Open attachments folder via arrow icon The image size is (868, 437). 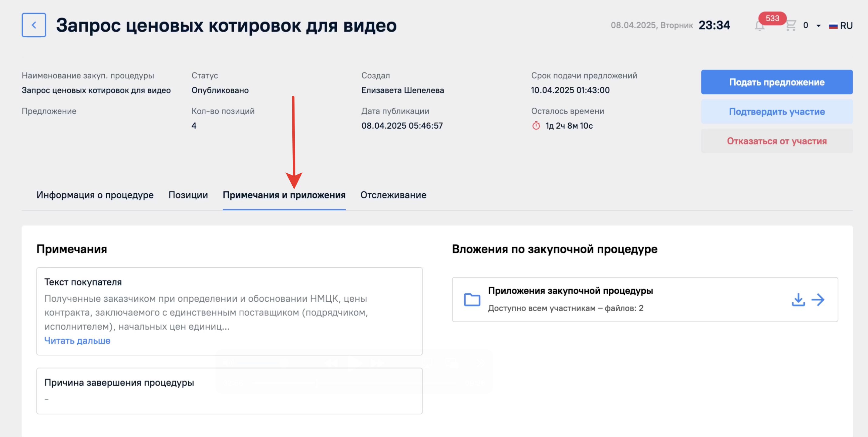point(818,300)
